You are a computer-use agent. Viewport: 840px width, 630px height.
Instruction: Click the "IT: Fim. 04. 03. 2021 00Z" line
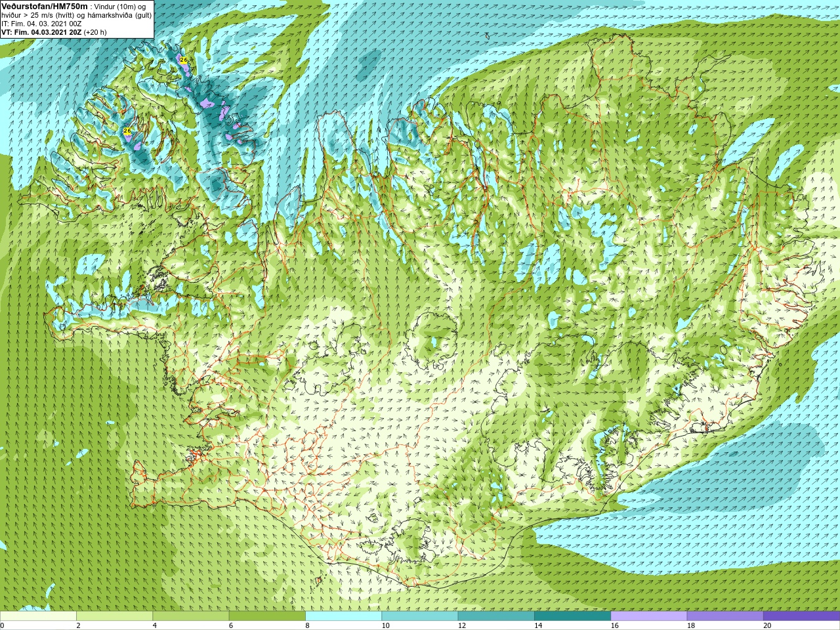(41, 24)
